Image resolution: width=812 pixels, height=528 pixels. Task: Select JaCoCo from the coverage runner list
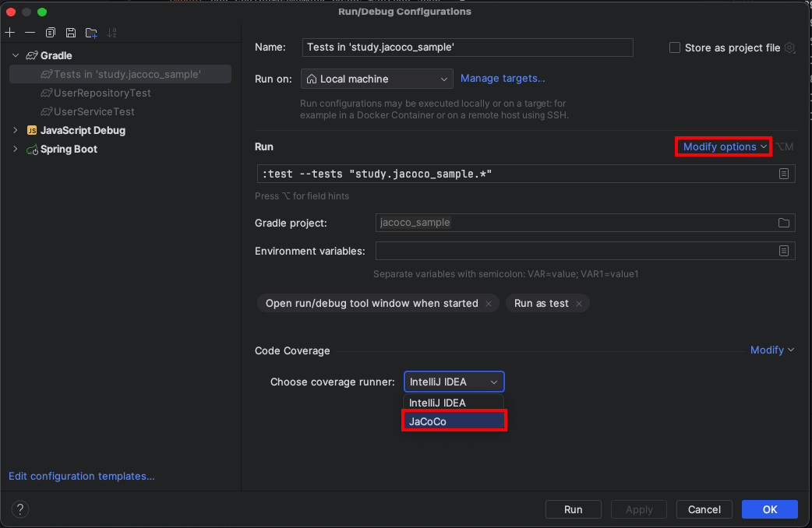[x=454, y=421]
